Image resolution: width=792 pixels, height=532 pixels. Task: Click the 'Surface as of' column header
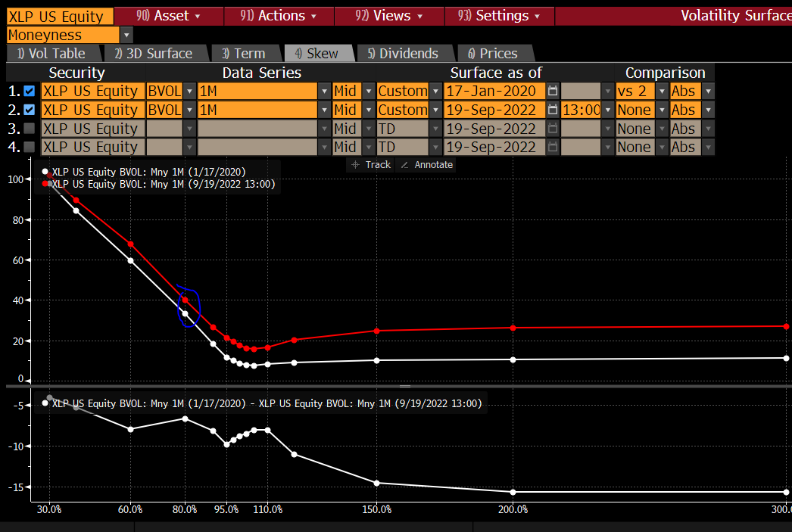[496, 73]
